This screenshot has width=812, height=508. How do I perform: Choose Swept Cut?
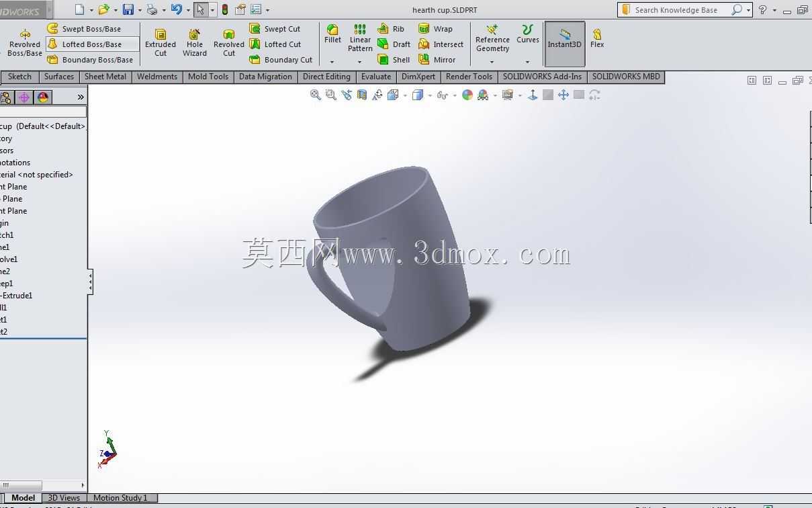275,29
